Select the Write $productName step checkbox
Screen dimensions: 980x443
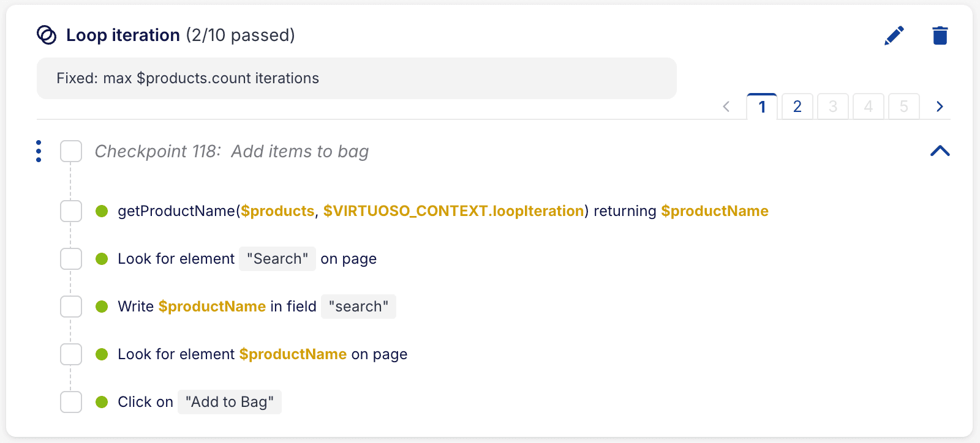pos(71,307)
